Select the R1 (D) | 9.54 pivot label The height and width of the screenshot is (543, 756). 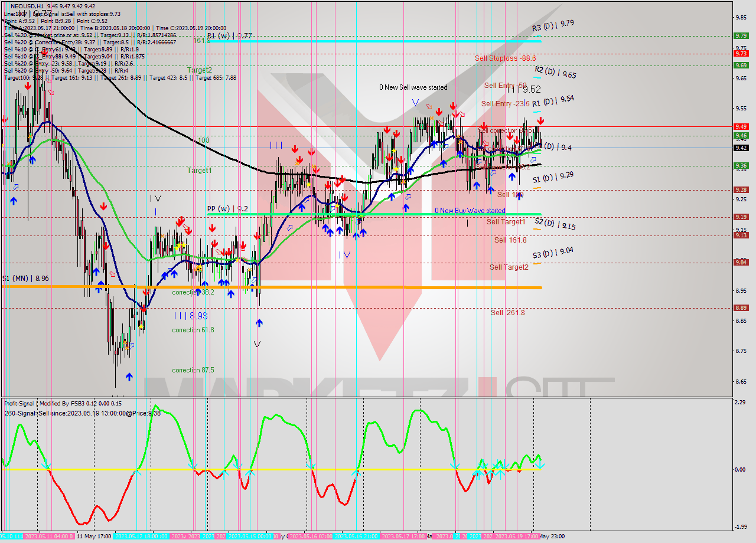click(553, 101)
